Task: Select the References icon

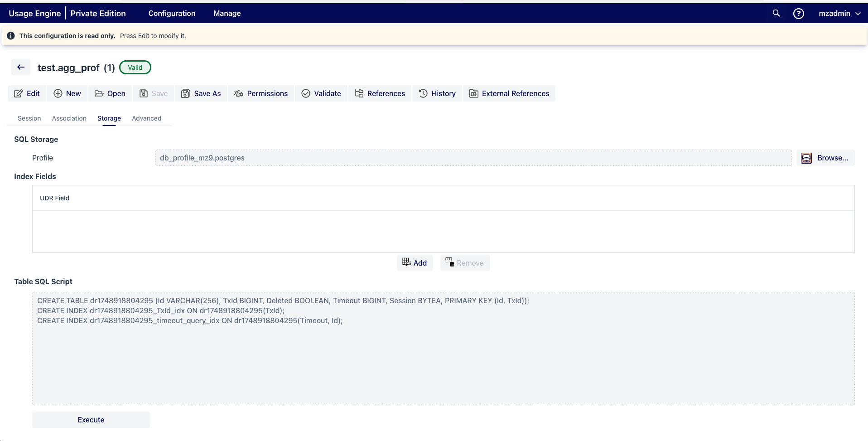Action: pos(359,93)
